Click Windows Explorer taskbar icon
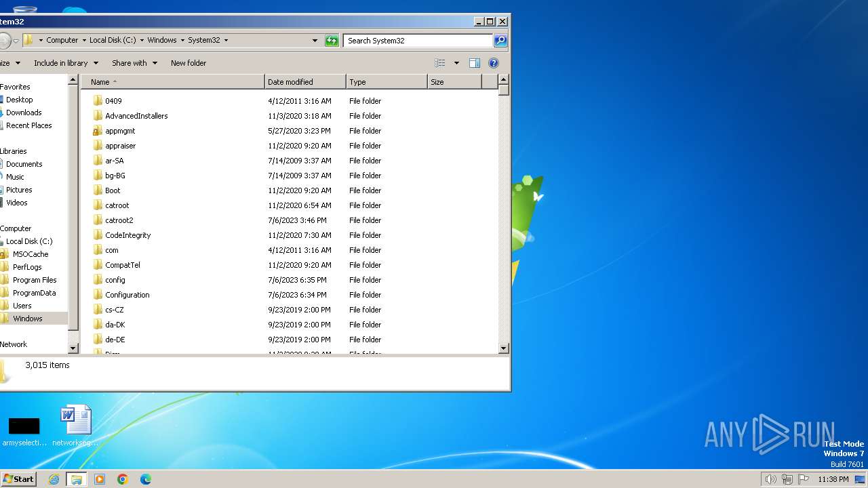The image size is (868, 488). click(x=77, y=479)
